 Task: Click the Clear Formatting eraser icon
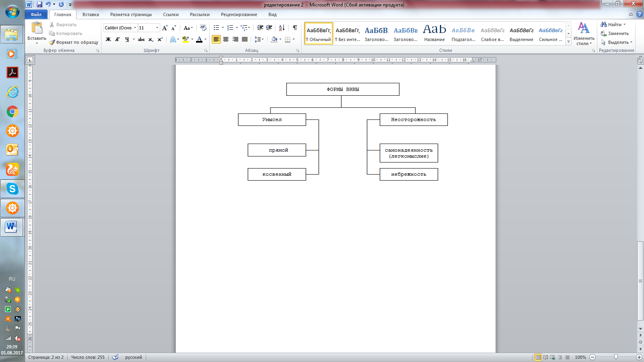click(203, 28)
